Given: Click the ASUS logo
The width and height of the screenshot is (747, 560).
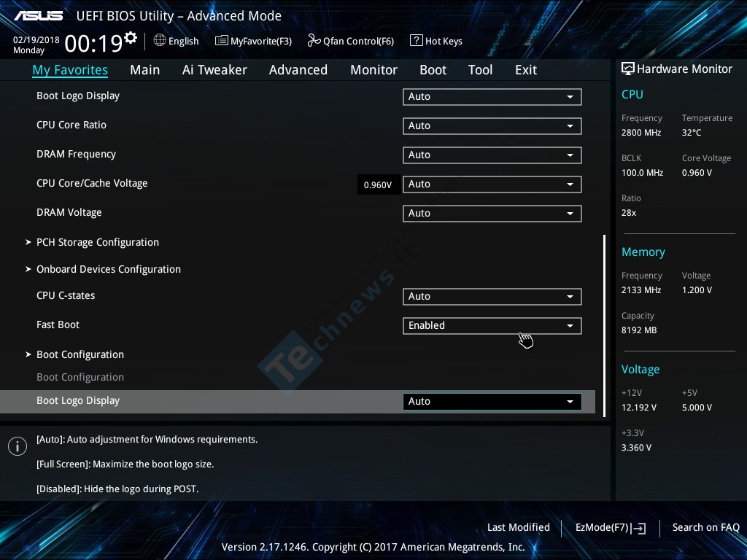Looking at the screenshot, I should point(38,16).
